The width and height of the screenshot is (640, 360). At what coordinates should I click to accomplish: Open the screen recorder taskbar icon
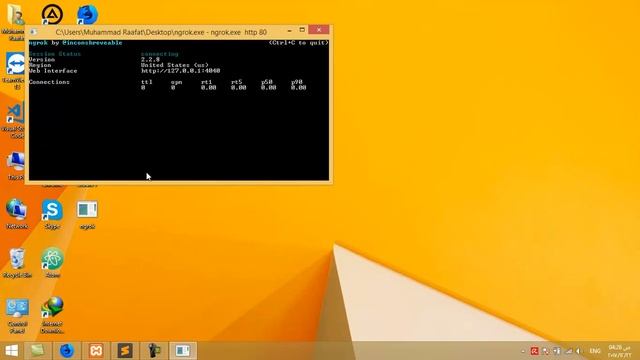tap(154, 351)
